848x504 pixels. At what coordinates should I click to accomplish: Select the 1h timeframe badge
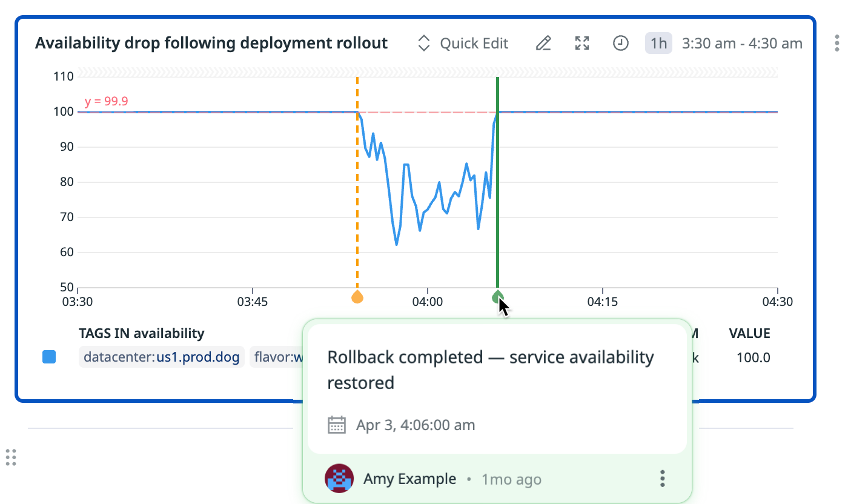(x=658, y=44)
